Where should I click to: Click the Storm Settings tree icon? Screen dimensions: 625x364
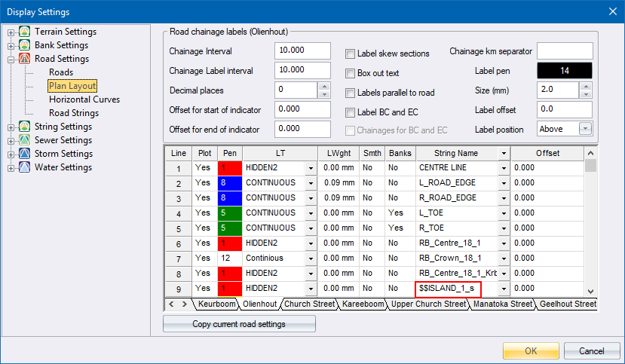coord(25,154)
